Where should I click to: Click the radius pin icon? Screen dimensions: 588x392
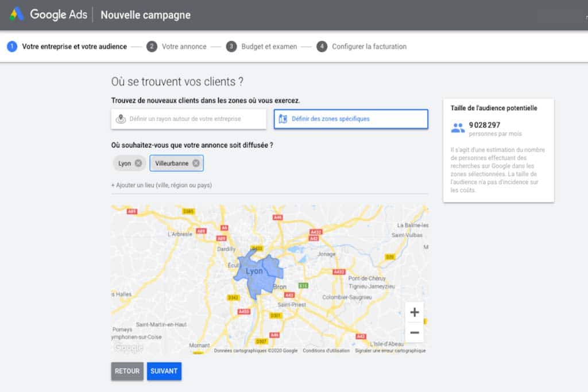pyautogui.click(x=121, y=119)
